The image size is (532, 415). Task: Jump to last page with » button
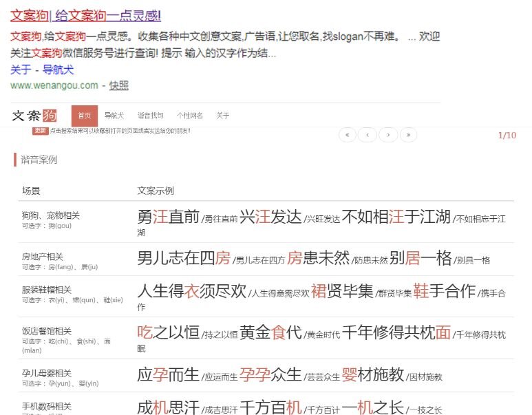(x=409, y=135)
